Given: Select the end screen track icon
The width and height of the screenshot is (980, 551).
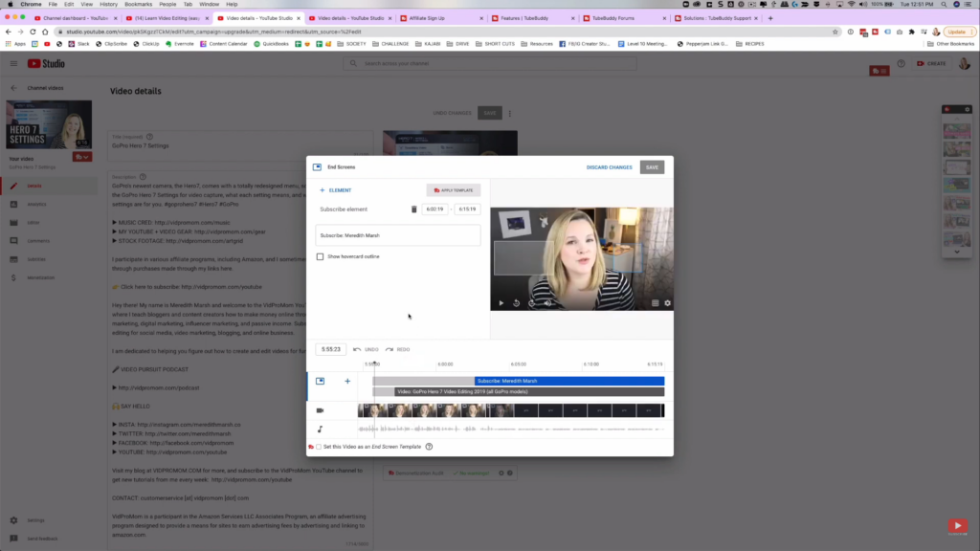Looking at the screenshot, I should pos(320,381).
